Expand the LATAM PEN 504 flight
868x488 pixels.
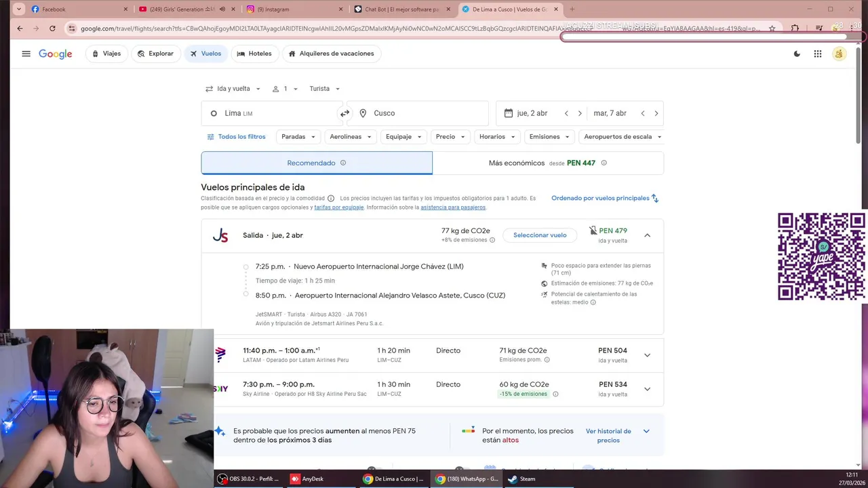pyautogui.click(x=647, y=355)
